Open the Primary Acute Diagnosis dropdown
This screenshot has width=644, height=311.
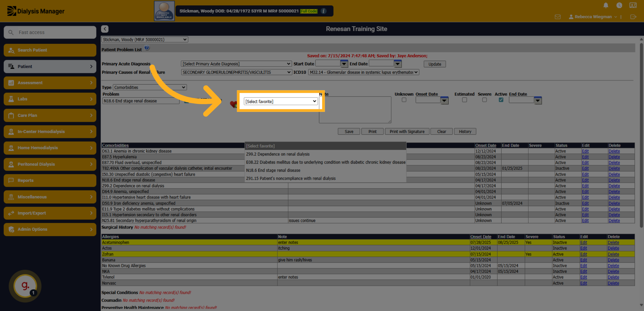click(236, 64)
